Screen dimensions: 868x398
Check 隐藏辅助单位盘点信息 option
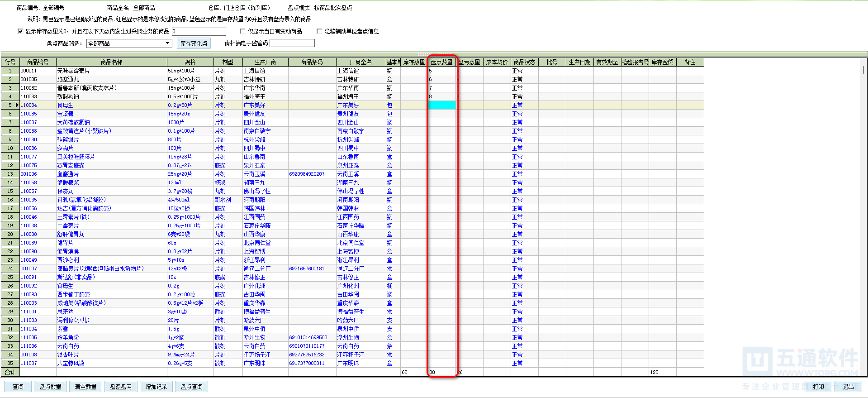pos(319,31)
